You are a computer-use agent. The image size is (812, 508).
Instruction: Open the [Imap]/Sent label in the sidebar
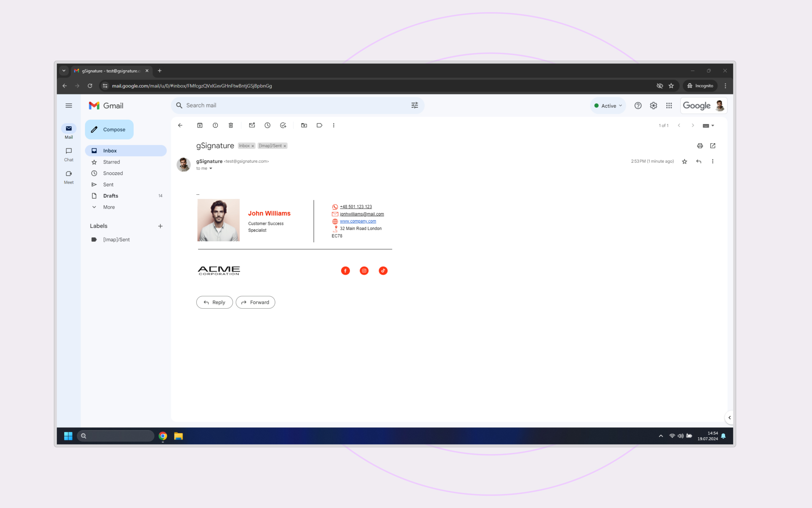click(126, 240)
